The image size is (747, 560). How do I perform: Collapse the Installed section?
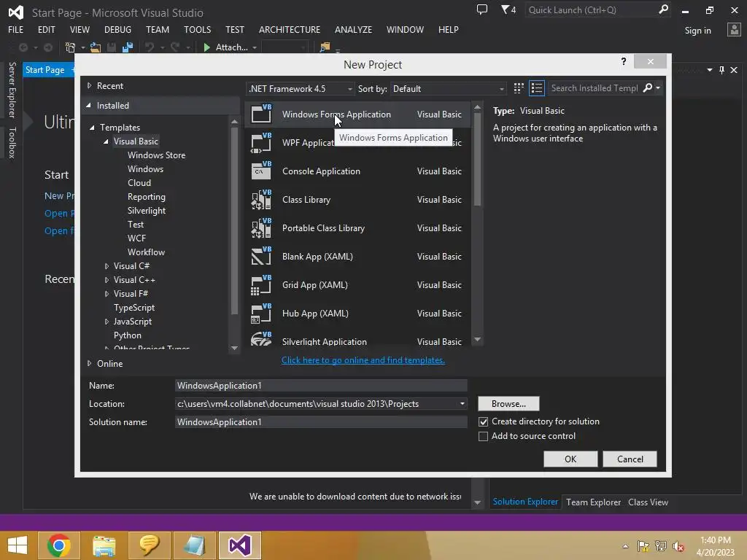pyautogui.click(x=88, y=105)
